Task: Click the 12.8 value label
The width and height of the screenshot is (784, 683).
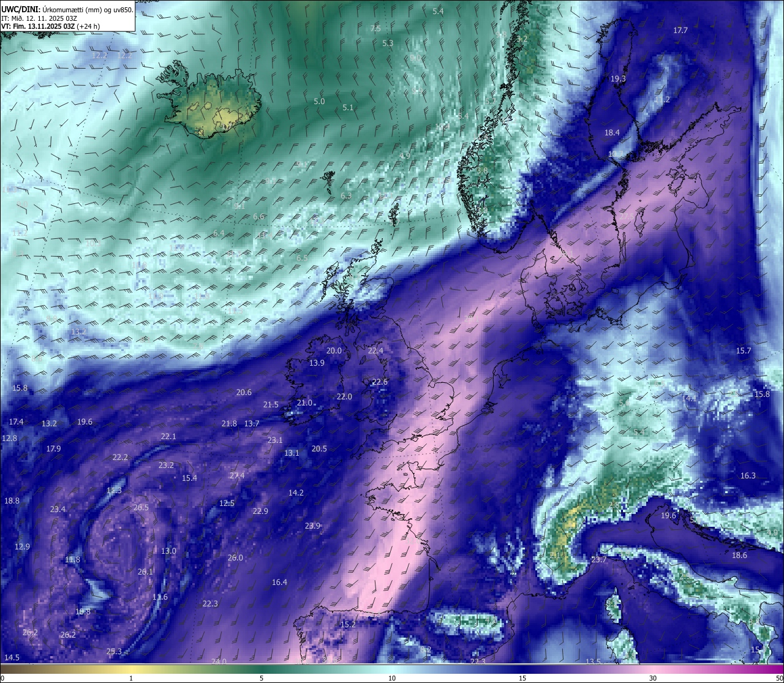Action: (x=9, y=438)
